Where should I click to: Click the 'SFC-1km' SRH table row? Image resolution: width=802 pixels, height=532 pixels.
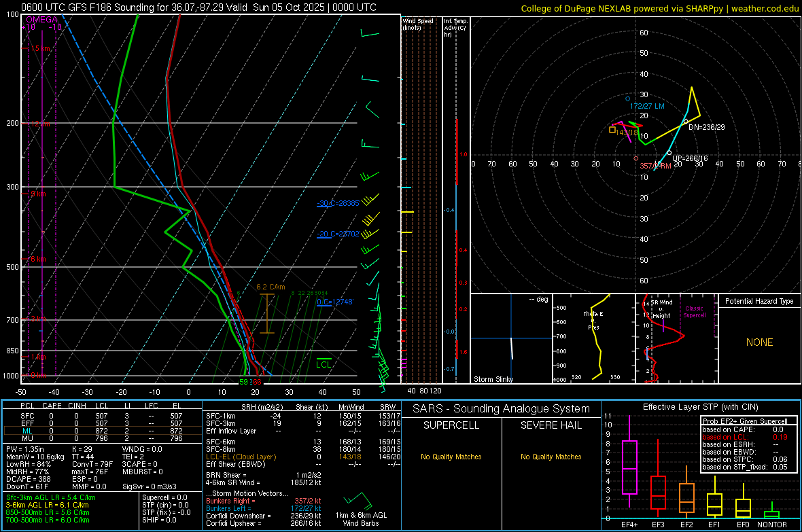pyautogui.click(x=303, y=416)
